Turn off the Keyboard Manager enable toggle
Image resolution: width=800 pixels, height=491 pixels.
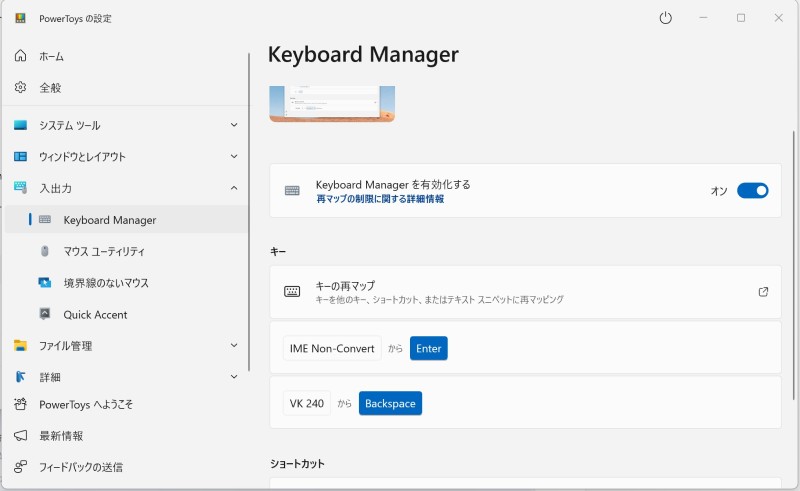[x=753, y=190]
